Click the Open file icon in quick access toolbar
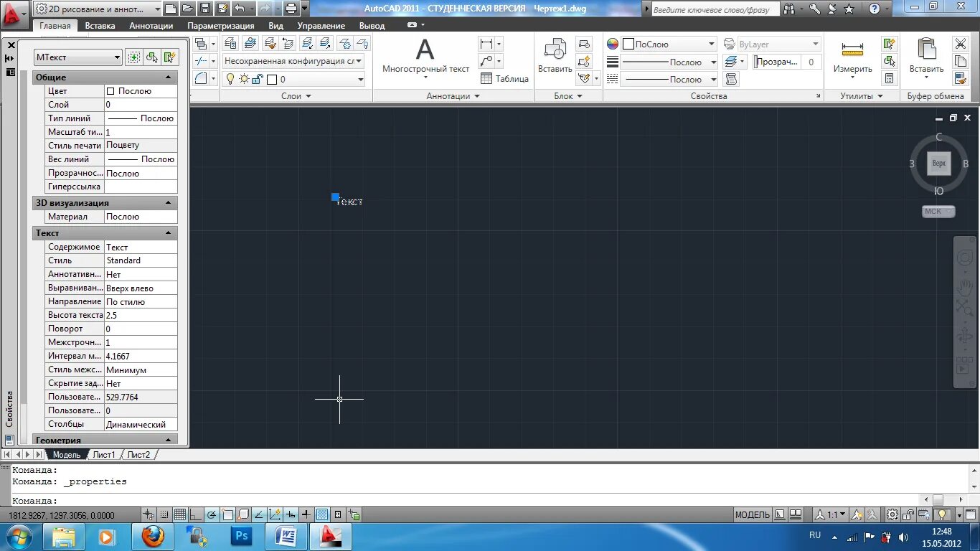The height and width of the screenshot is (551, 980). point(188,9)
